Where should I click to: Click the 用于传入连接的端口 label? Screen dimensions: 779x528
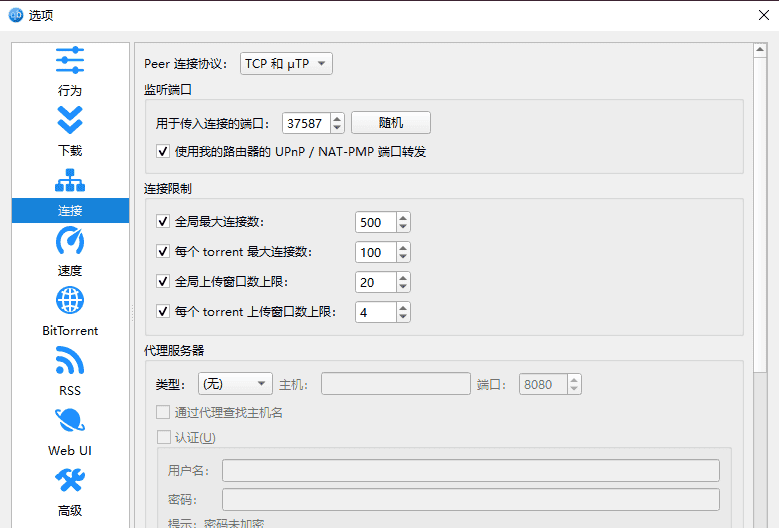(213, 123)
